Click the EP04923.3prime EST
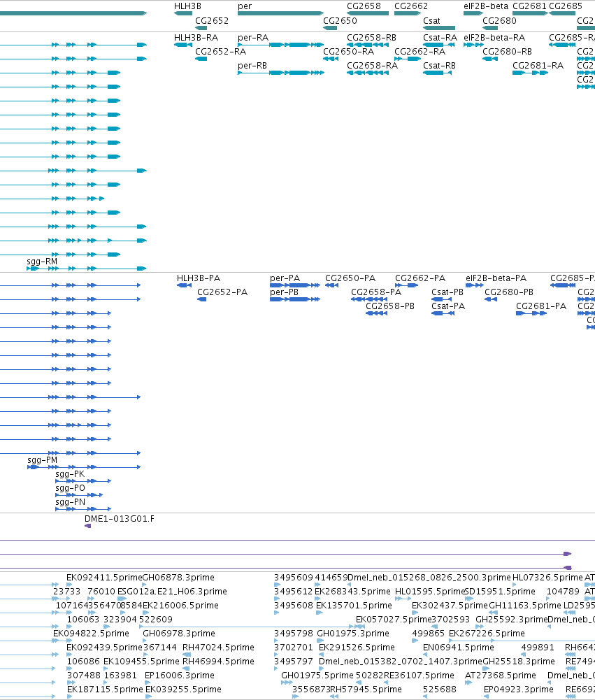This screenshot has width=595, height=700. 486,697
